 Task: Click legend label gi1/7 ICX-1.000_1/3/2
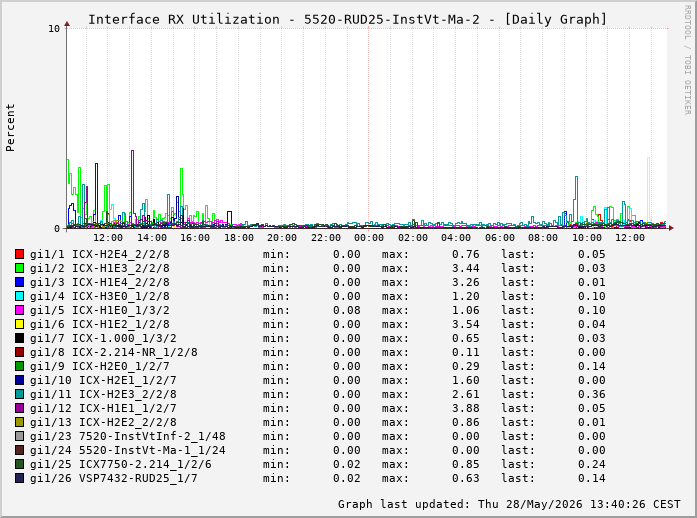(x=103, y=338)
